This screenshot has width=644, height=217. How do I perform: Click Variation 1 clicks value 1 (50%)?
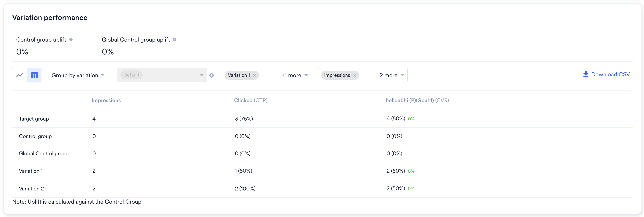click(243, 171)
